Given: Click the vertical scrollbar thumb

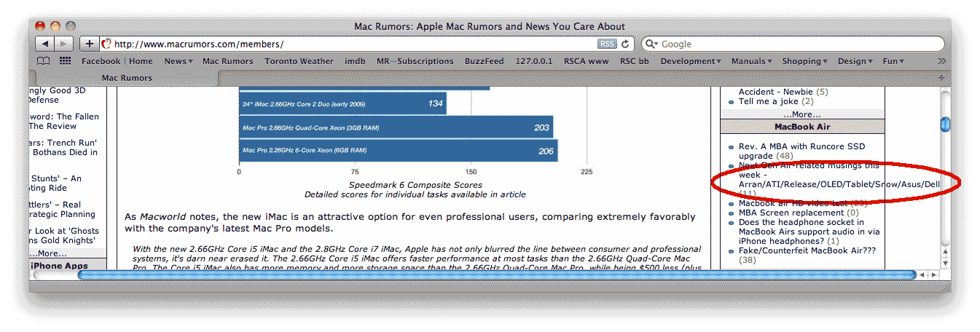Looking at the screenshot, I should [946, 125].
